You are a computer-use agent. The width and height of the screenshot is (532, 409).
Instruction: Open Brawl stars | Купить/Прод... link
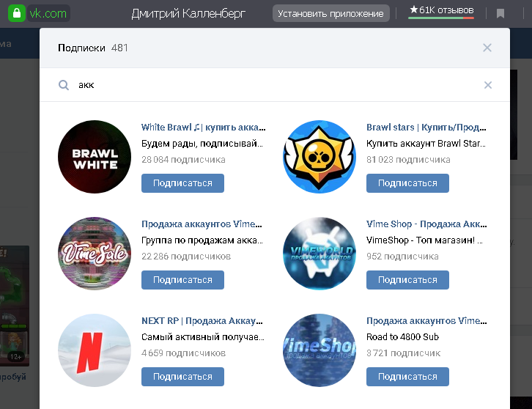coord(426,128)
